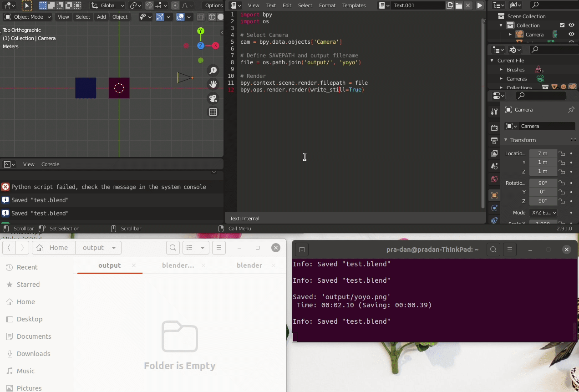Open the Object Mode dropdown
Image resolution: width=579 pixels, height=392 pixels.
[x=27, y=17]
